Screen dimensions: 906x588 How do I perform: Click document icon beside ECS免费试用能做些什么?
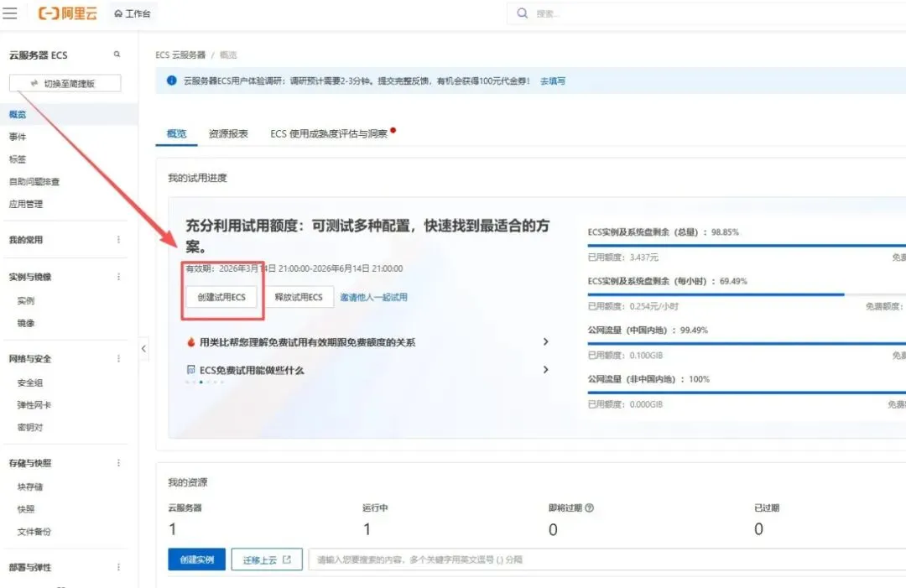pyautogui.click(x=190, y=370)
